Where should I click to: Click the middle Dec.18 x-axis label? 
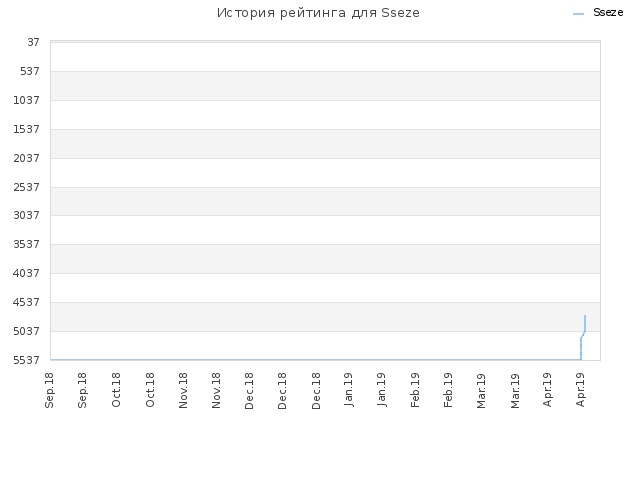point(282,391)
